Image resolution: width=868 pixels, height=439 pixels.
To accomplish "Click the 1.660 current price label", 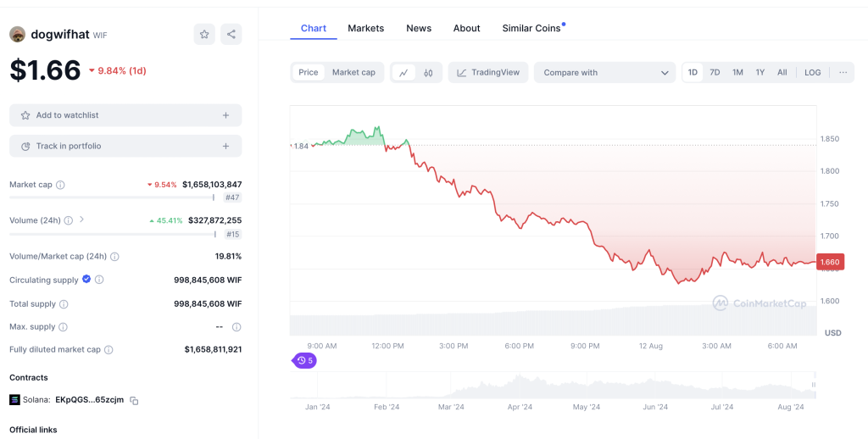I will point(830,262).
